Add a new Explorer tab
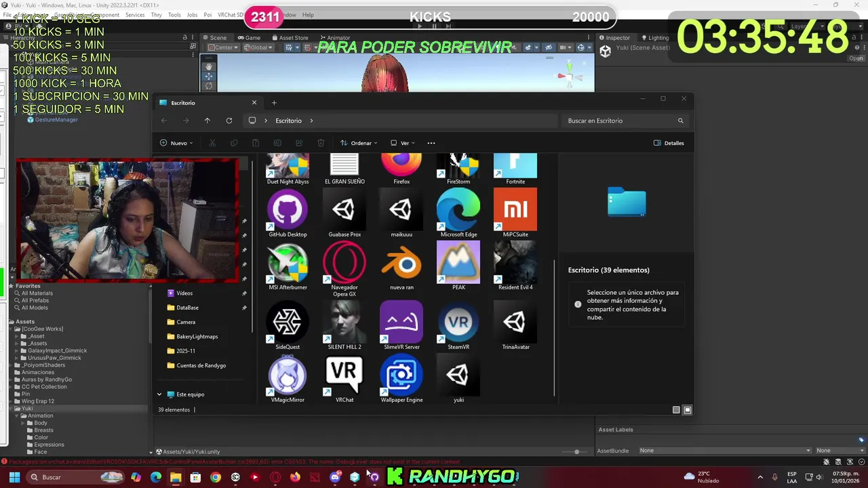Screen dimensions: 868x488 274,103
